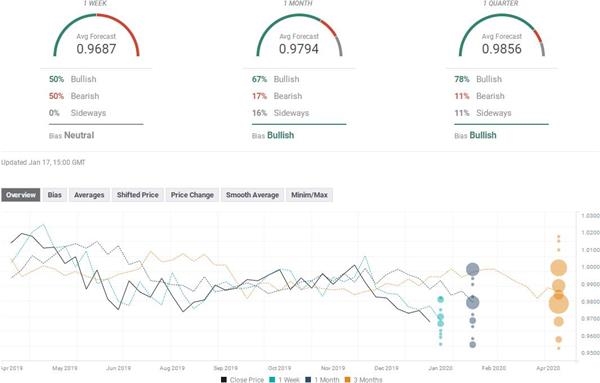
Task: Open the Smooth Average tab
Action: click(253, 195)
